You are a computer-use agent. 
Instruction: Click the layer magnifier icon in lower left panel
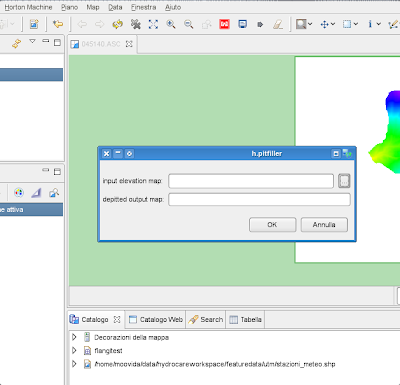tap(54, 193)
